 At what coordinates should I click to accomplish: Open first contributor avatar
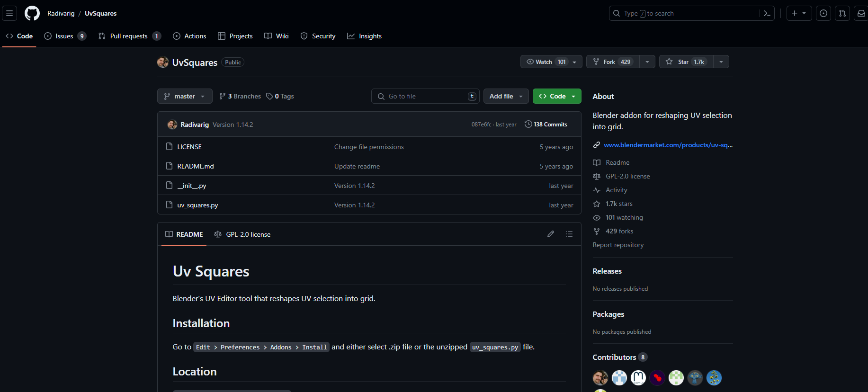coord(600,378)
